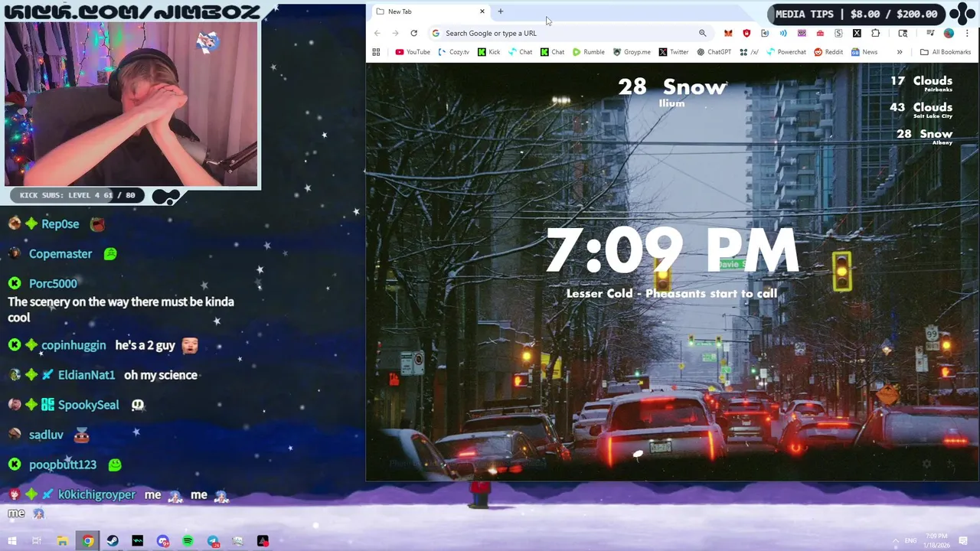Click k0kichigroyper's username in chat
The height and width of the screenshot is (551, 980).
(96, 494)
